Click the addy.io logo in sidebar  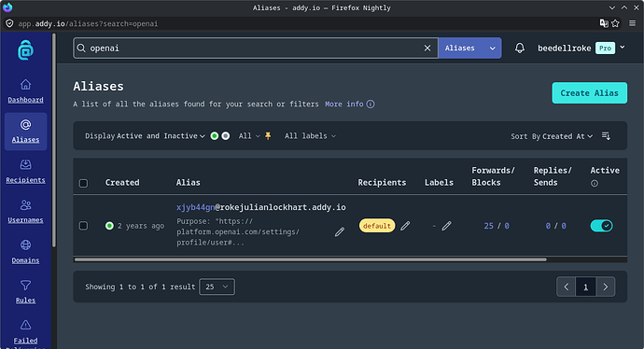pos(25,50)
